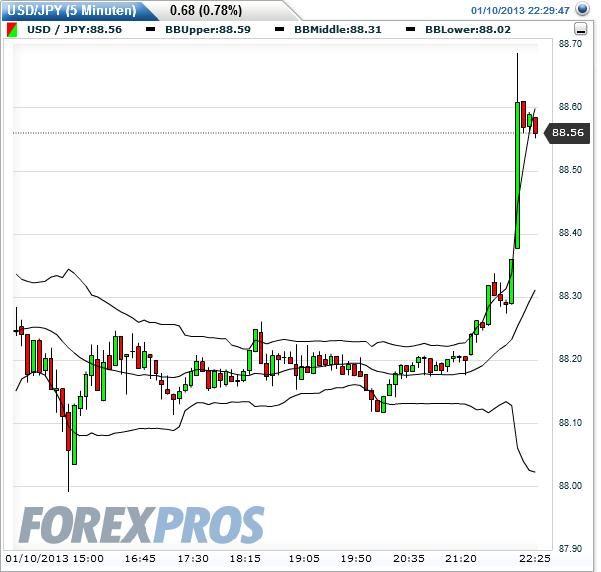Click the BBLower:88.02 legend entry

[x=468, y=30]
